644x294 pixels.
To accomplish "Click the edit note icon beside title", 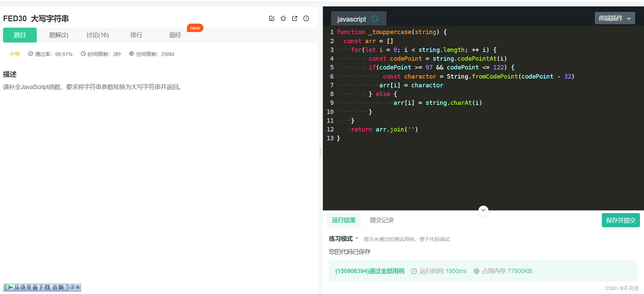I will pyautogui.click(x=272, y=19).
